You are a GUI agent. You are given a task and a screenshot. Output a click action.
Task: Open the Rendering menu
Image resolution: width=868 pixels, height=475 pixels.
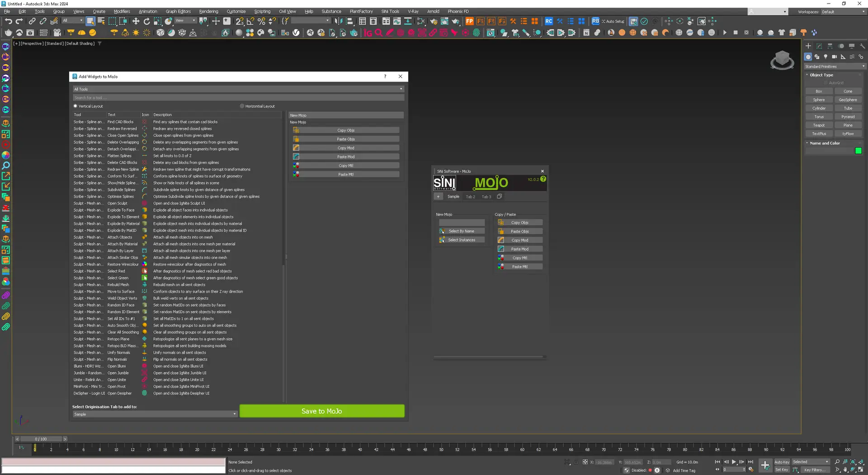pos(208,11)
